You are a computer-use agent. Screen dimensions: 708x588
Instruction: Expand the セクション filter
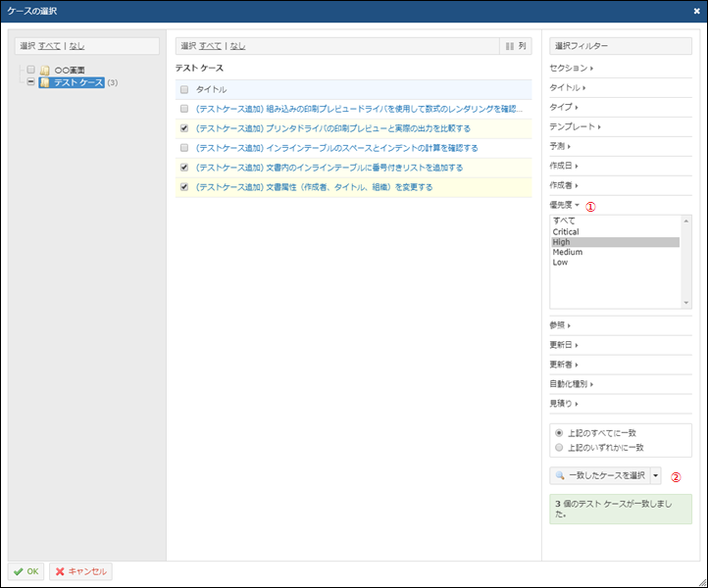pos(573,68)
